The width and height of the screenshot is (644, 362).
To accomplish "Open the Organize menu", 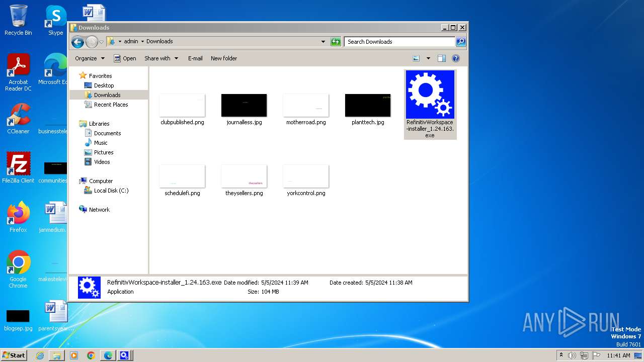I will click(90, 58).
